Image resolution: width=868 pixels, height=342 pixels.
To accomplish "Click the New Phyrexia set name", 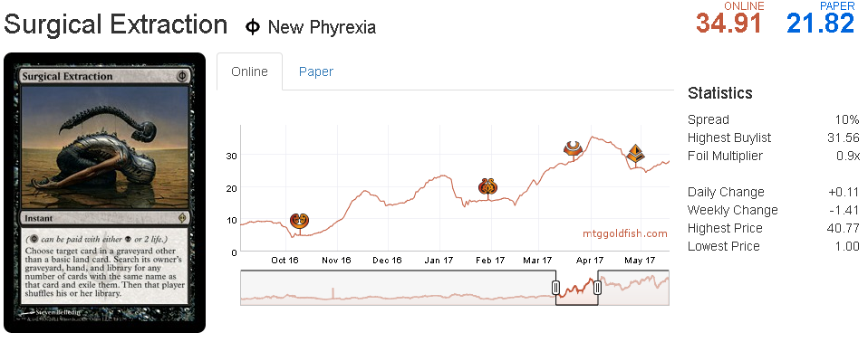I will [x=322, y=27].
